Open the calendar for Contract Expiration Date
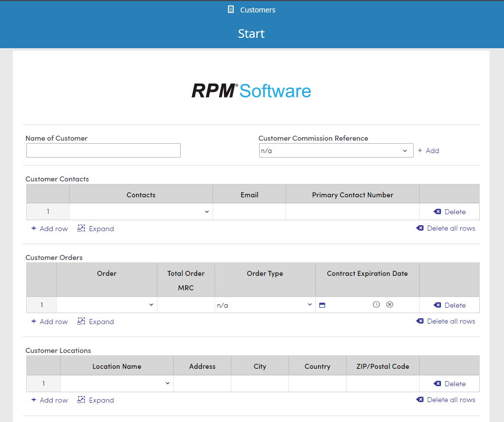Screen dimensions: 504x422 pos(322,305)
